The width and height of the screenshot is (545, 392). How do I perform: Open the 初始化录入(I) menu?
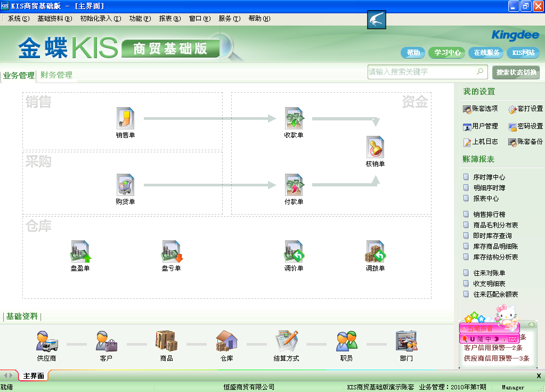coord(101,19)
